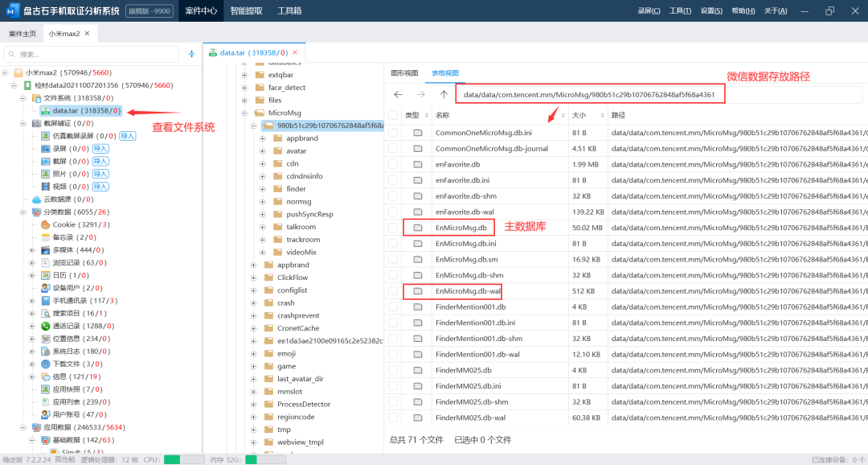This screenshot has height=465, width=868.
Task: Check the box for FinderMM025.db
Action: pos(392,370)
